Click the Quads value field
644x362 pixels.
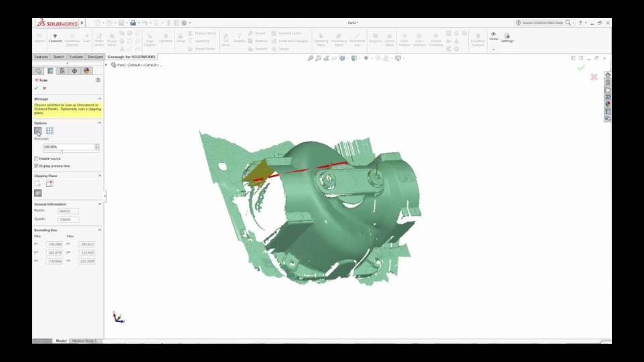tap(68, 220)
